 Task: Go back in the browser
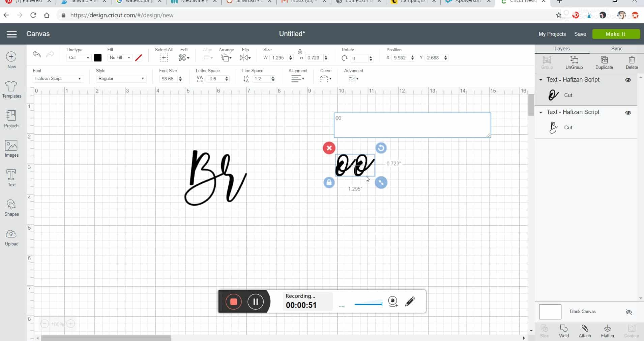click(6, 15)
